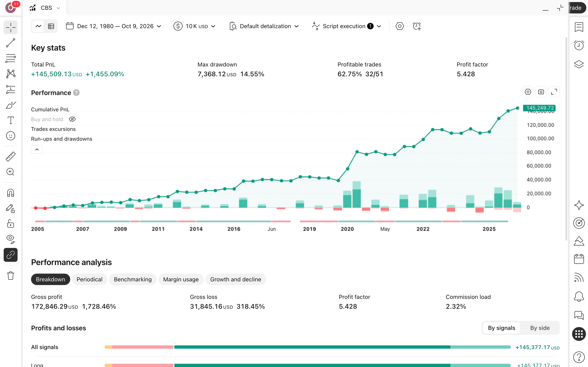Toggle Buy and hold visibility eye
This screenshot has width=588, height=367.
click(x=72, y=119)
